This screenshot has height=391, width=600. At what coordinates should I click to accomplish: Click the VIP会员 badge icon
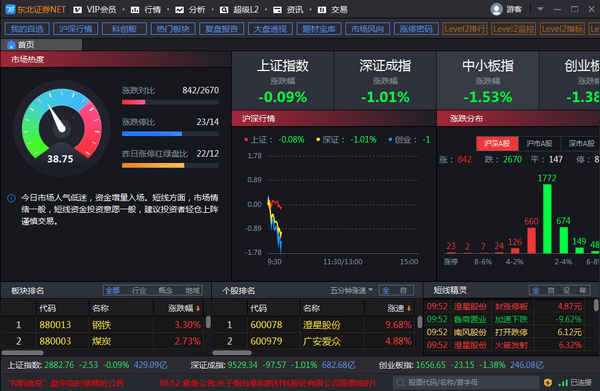77,10
